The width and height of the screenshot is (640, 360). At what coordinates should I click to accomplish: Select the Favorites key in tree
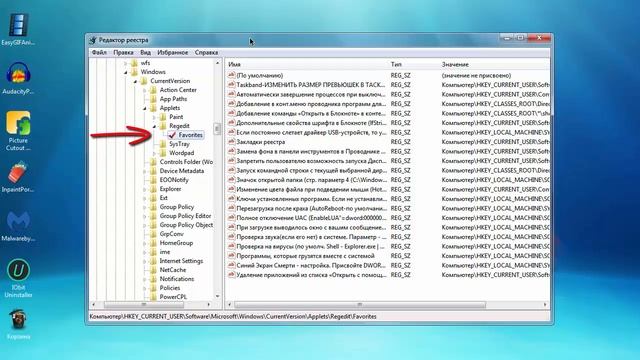pos(190,135)
